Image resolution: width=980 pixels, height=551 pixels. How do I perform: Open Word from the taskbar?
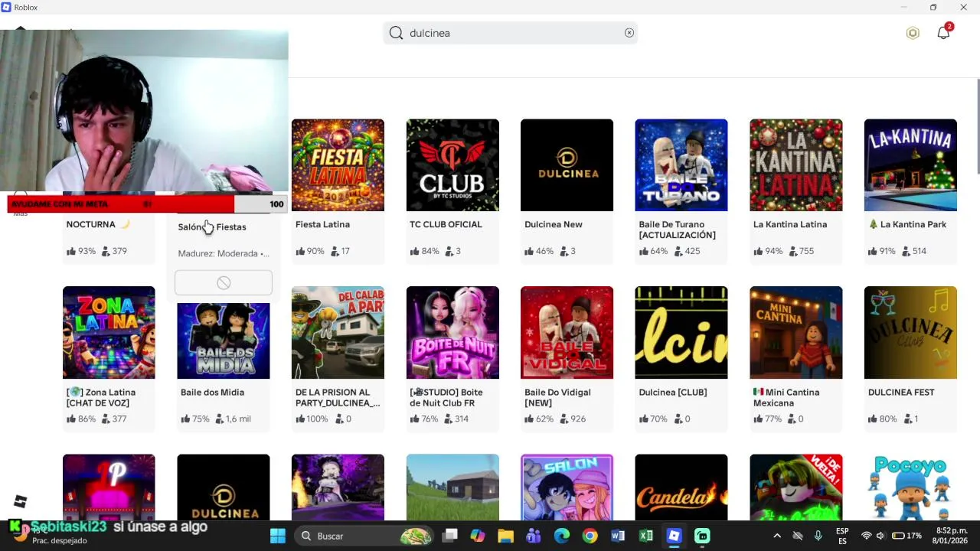tap(618, 536)
